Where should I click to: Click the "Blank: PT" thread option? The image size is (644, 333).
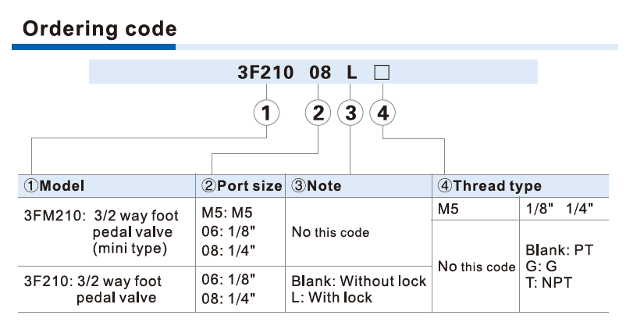[560, 251]
